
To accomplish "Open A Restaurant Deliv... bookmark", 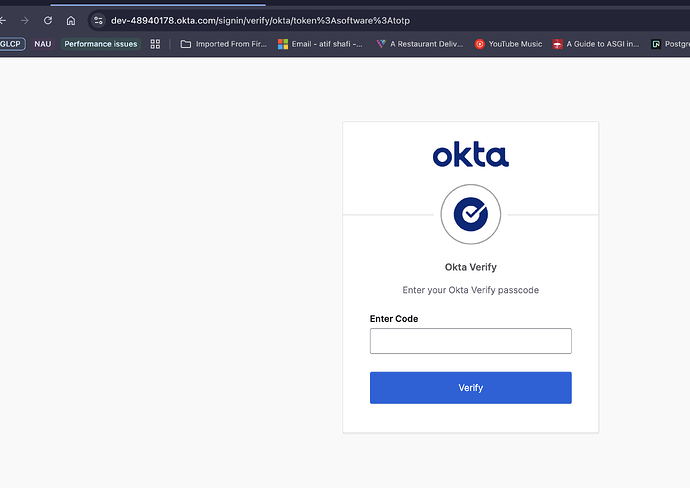I will click(419, 44).
